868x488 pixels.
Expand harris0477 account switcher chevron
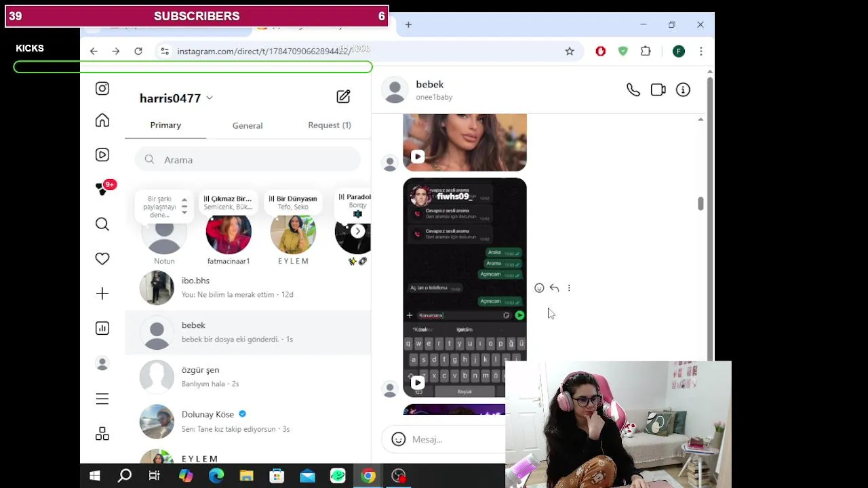[x=210, y=98]
